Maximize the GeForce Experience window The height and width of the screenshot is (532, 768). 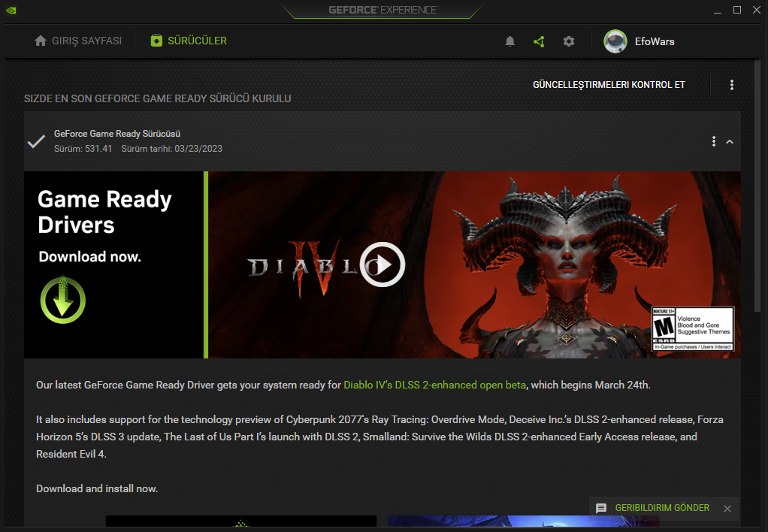[x=737, y=10]
